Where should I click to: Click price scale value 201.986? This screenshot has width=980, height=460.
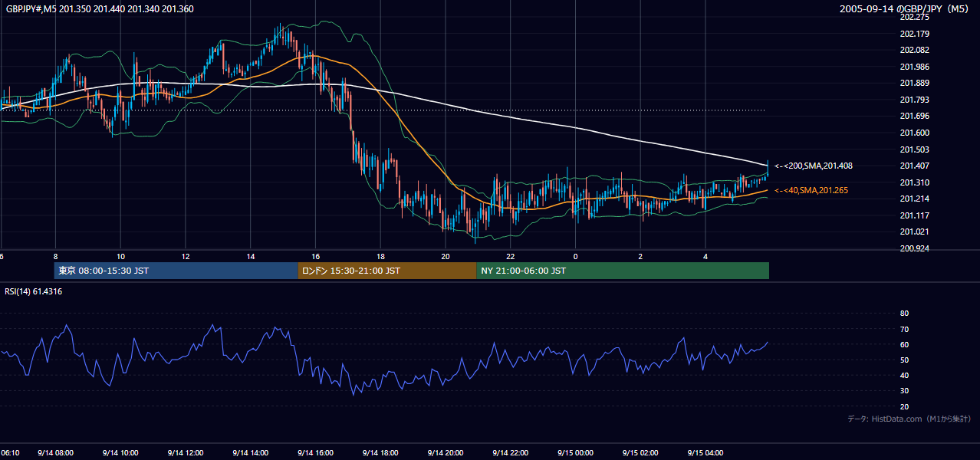point(914,67)
